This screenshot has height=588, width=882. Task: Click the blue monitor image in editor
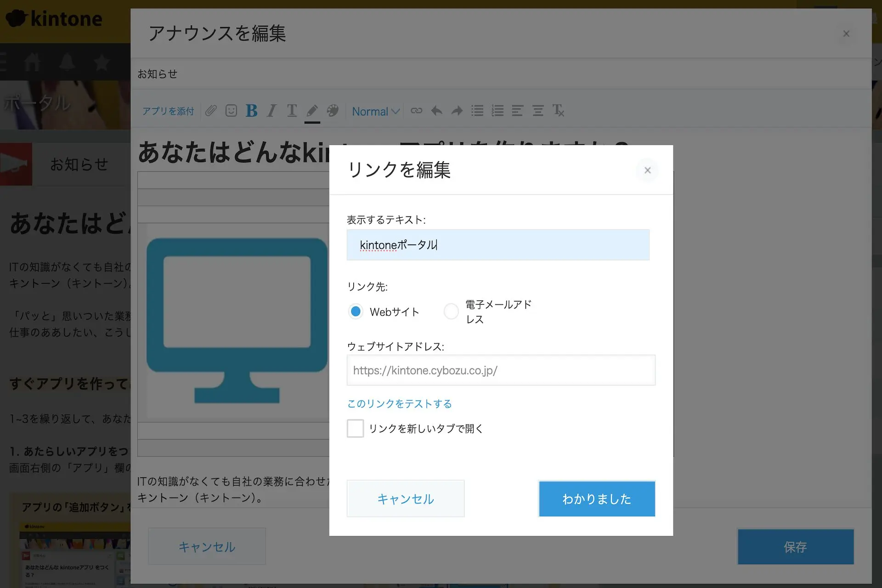[237, 321]
